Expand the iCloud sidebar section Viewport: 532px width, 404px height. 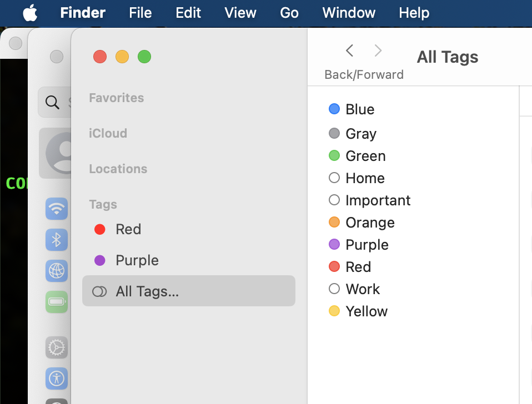point(108,133)
